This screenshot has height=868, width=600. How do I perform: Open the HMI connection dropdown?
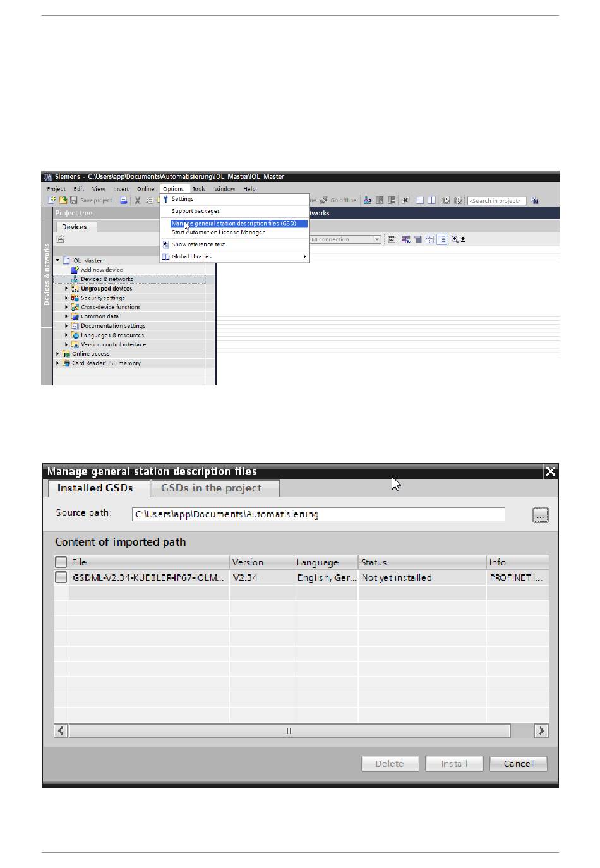377,239
